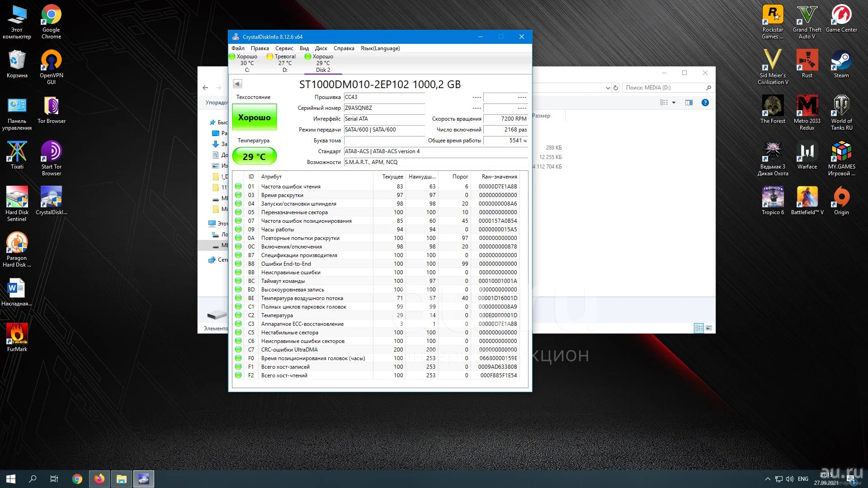Screen dimensions: 868x488
Task: Click serial number field Z9ASQN8Z
Action: click(384, 108)
